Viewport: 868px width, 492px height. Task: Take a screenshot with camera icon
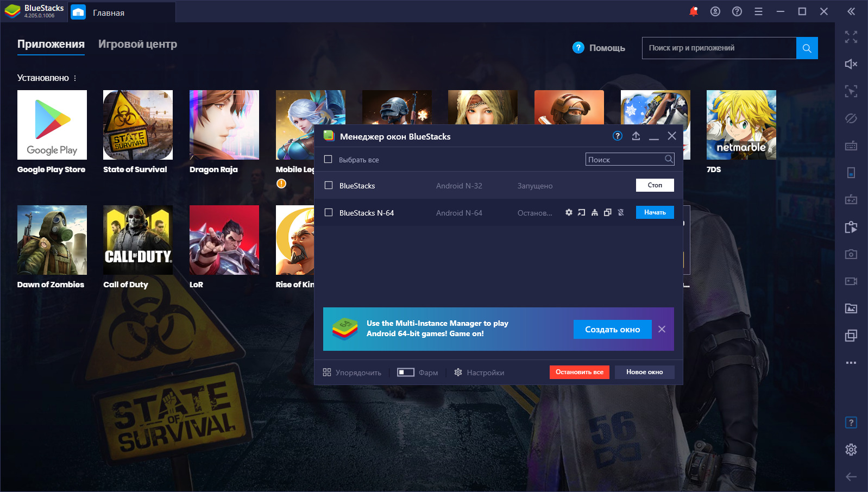(851, 254)
